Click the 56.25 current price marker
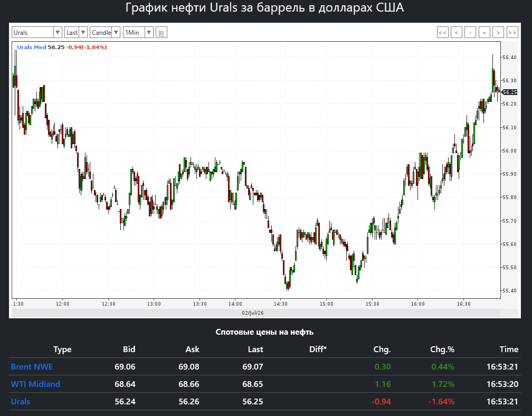The width and height of the screenshot is (532, 416). 509,92
